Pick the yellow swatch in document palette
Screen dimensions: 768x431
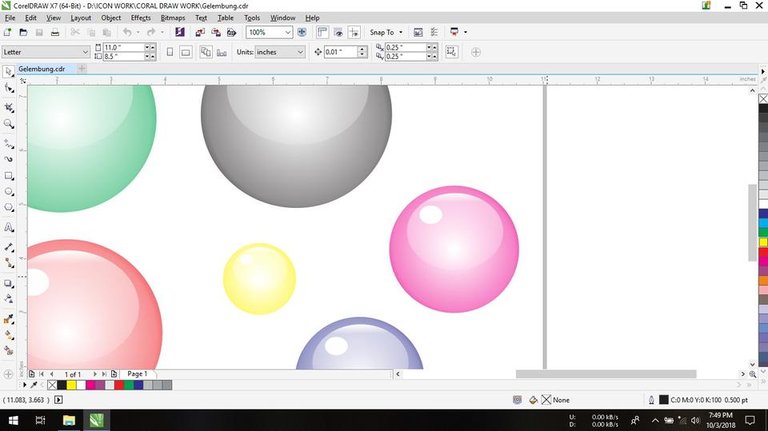(x=72, y=385)
